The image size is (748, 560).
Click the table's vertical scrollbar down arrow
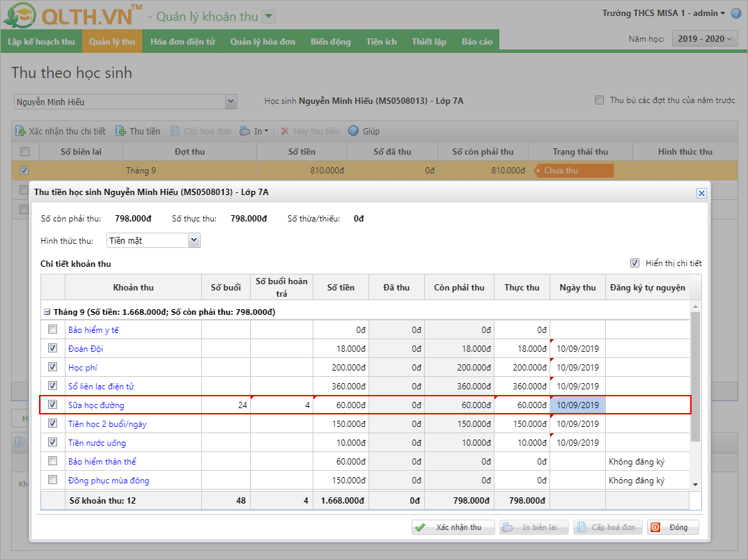click(x=695, y=484)
